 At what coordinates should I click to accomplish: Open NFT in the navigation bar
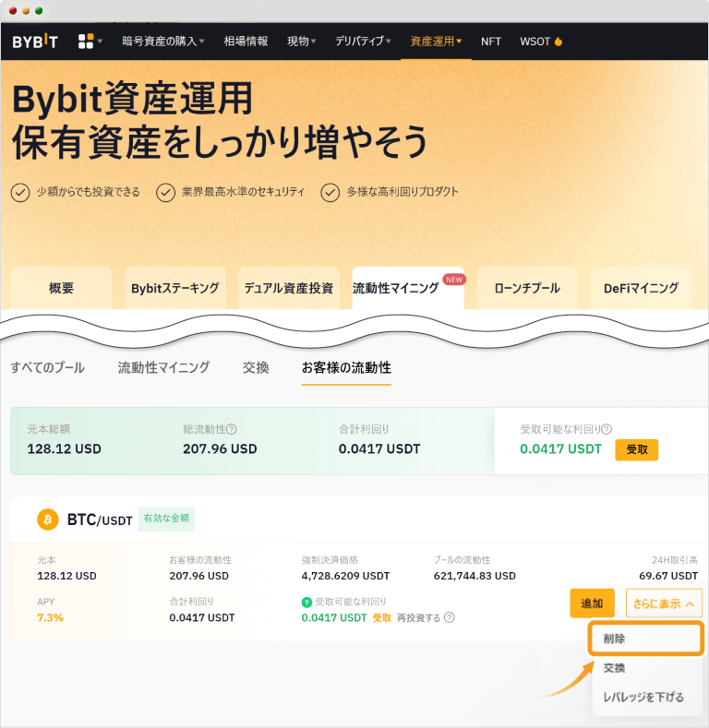click(490, 42)
